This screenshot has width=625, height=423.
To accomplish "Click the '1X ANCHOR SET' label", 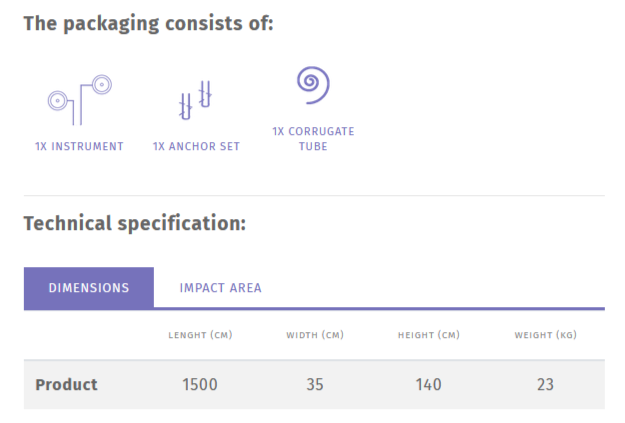I will 196,146.
